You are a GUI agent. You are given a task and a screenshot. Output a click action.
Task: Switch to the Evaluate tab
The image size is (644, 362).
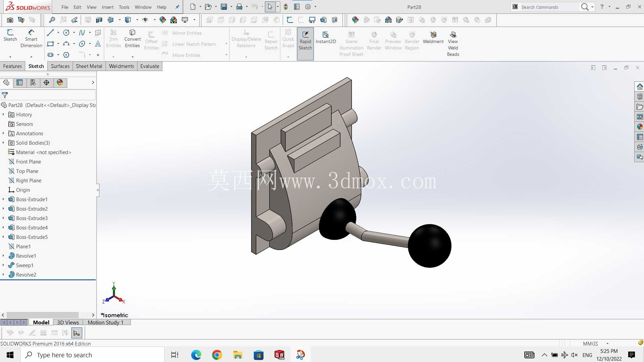150,66
